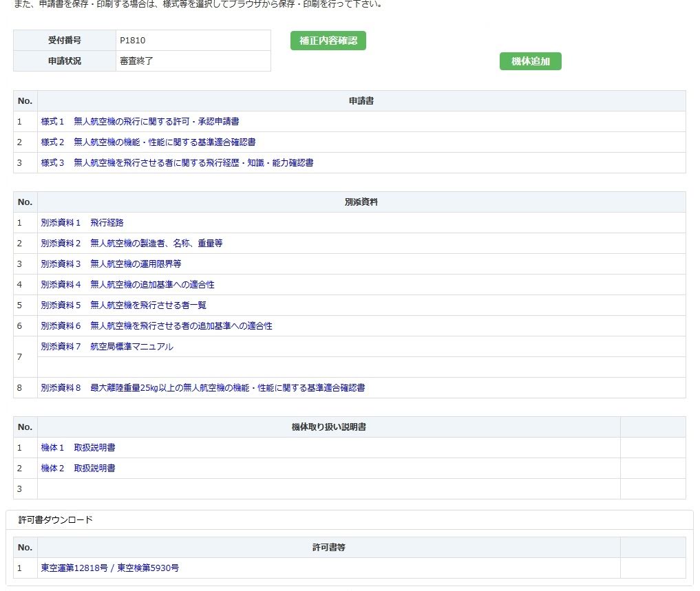The image size is (700, 591).
Task: Open 機体1 取扱説明書 link
Action: click(78, 448)
